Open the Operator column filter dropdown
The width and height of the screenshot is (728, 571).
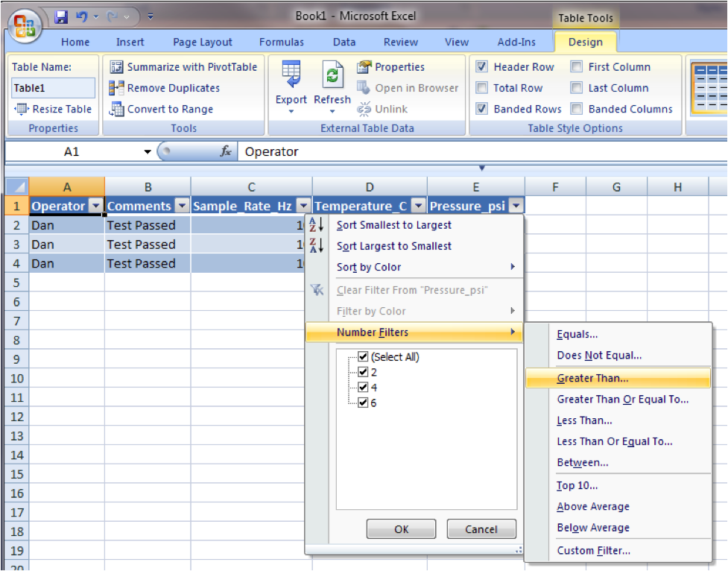pos(95,205)
